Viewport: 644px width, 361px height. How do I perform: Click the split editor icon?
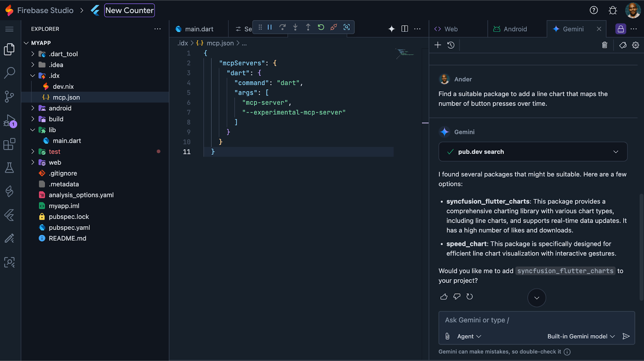click(405, 29)
